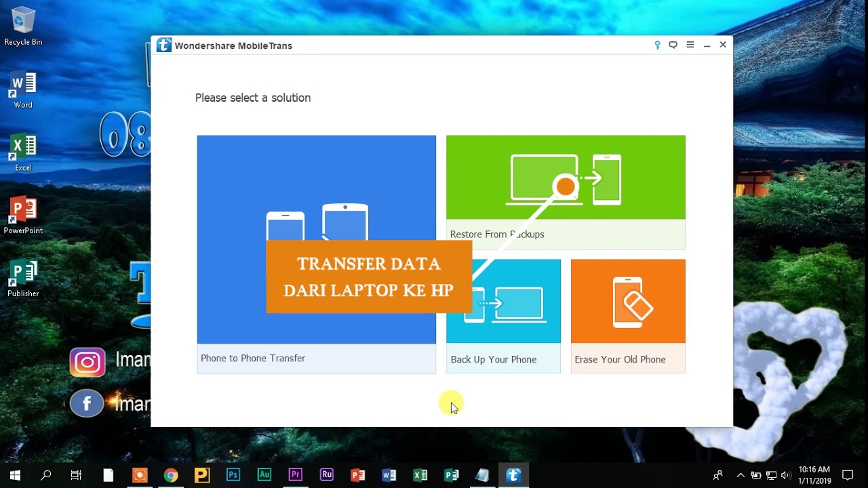This screenshot has width=868, height=488.
Task: Open the Restore From Backups solution
Action: [x=566, y=192]
